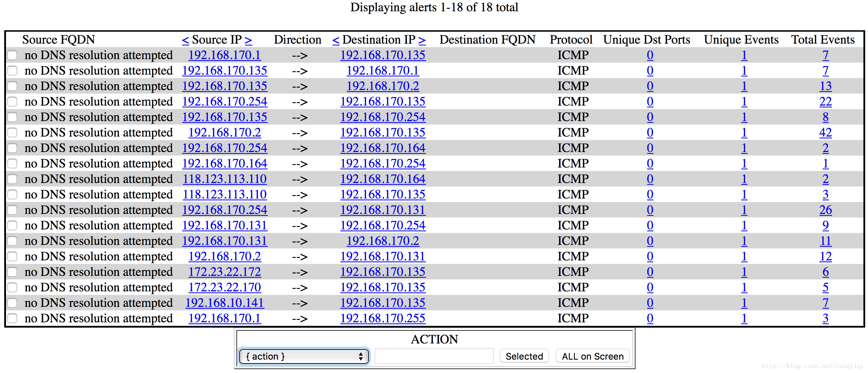
Task: Sort Source IP ascending with the left arrow
Action: point(185,40)
